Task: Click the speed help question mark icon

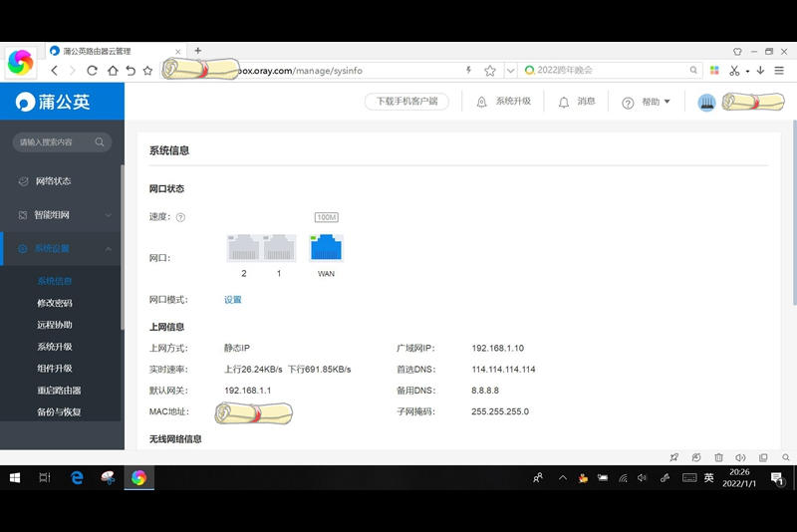Action: (180, 217)
